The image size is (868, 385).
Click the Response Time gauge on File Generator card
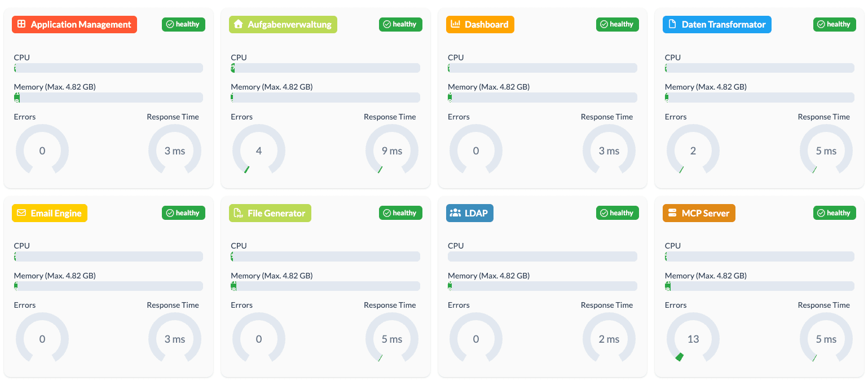pos(392,339)
